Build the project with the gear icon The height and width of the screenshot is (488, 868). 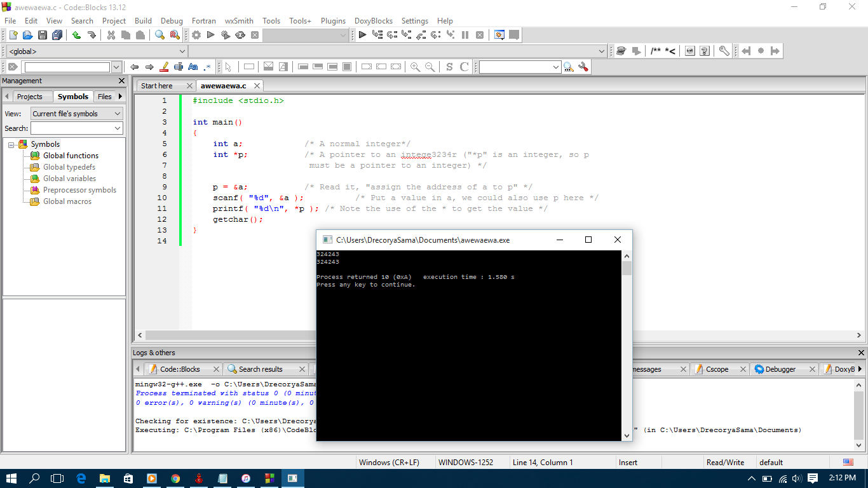(196, 35)
